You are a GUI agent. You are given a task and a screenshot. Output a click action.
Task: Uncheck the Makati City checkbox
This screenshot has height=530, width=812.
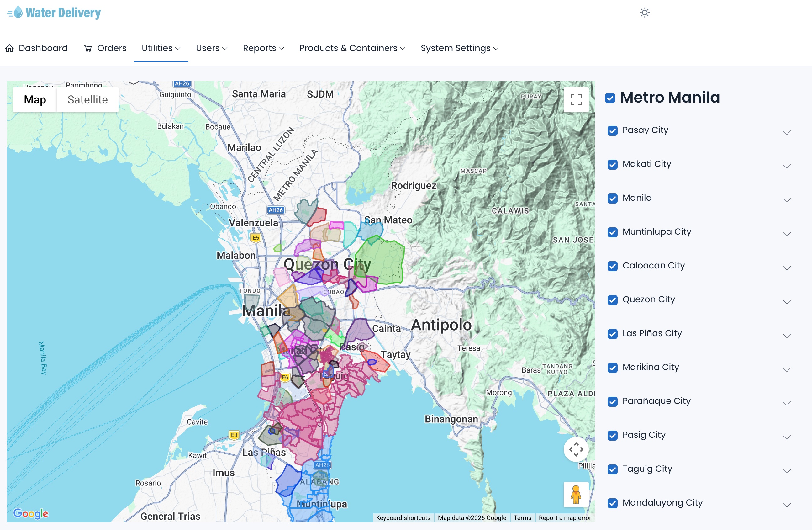point(612,165)
